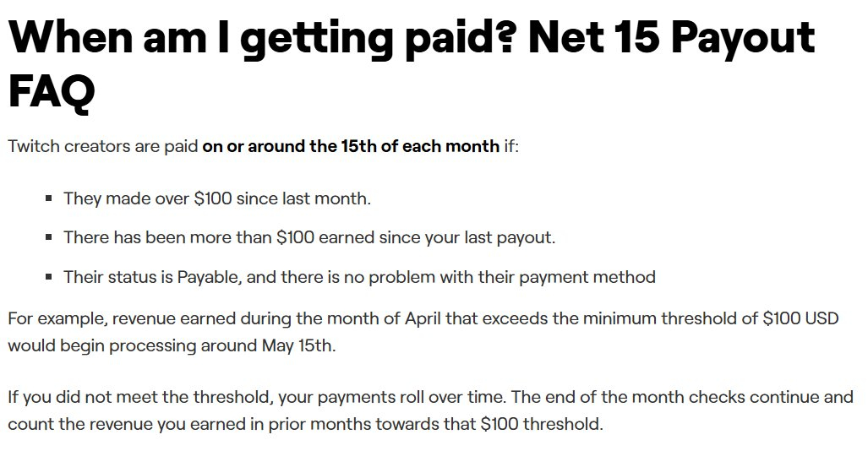Screen dimensions: 868x451
Task: Click the closing '$100 threshold' text
Action: [x=541, y=425]
